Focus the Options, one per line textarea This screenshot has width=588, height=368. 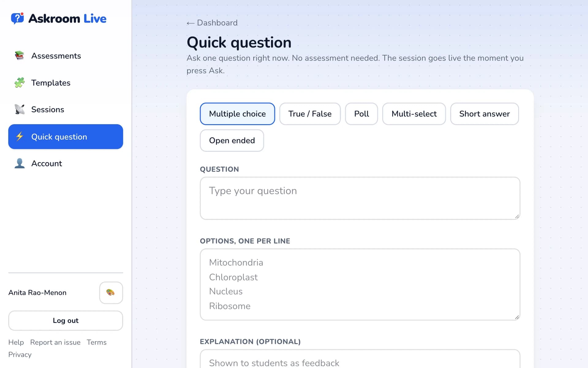pos(360,285)
